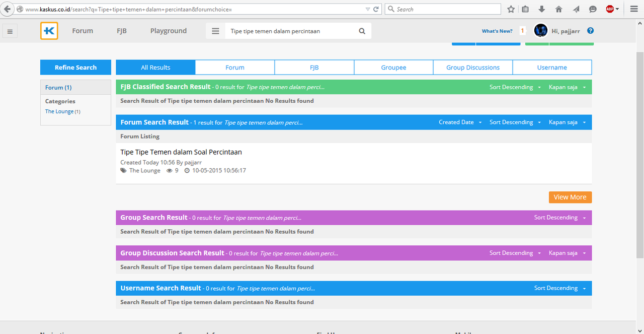Open the left sidebar hamburger menu

[10, 32]
